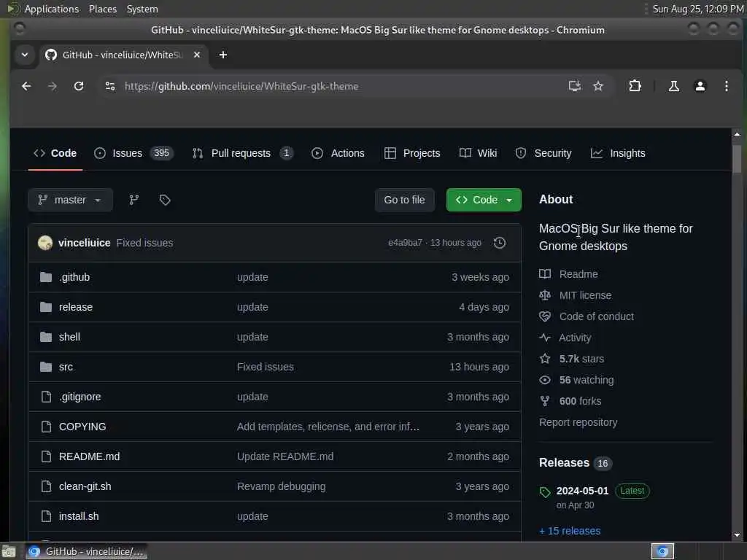Click the shell folder icon
747x560 pixels.
[x=46, y=337]
